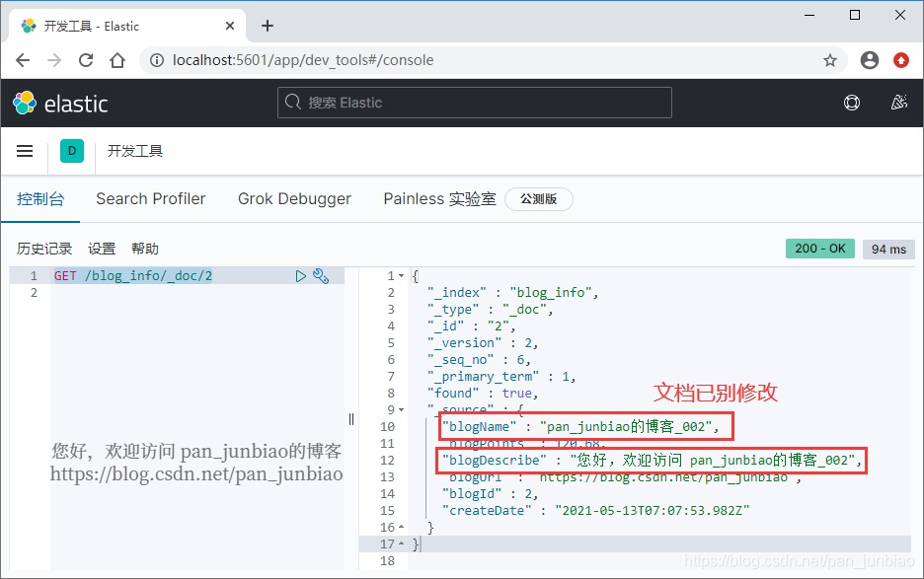Click the address bar URL
The image size is (924, 579).
(x=303, y=60)
